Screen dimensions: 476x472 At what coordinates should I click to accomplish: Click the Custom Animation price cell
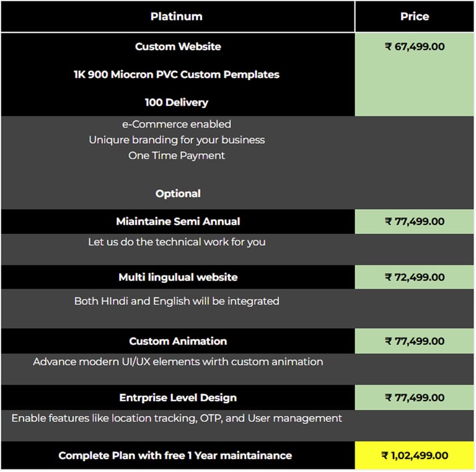[x=415, y=341]
